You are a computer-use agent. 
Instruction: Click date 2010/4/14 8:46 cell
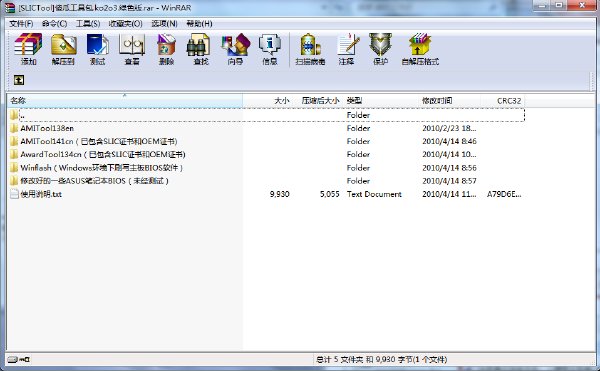[x=449, y=141]
